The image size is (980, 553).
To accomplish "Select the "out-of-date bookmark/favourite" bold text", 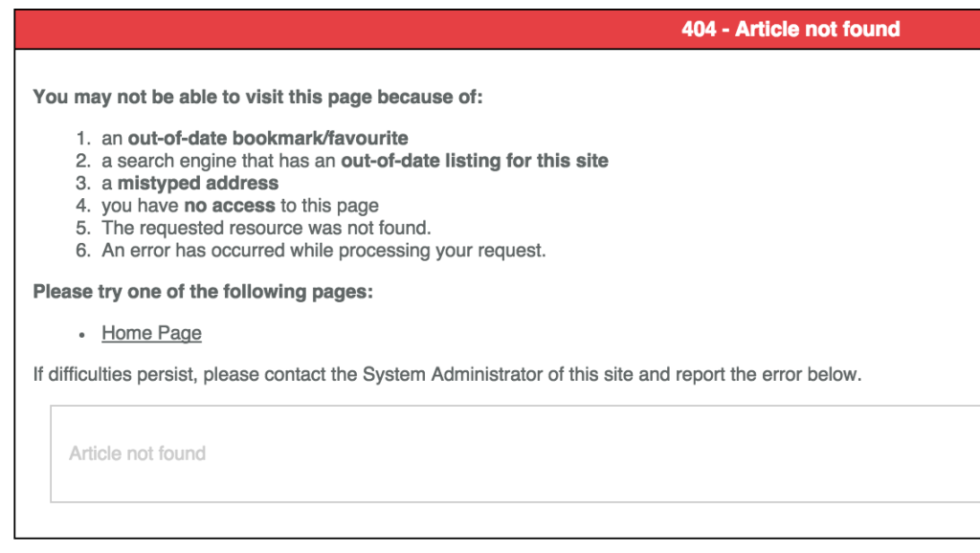I will 268,139.
